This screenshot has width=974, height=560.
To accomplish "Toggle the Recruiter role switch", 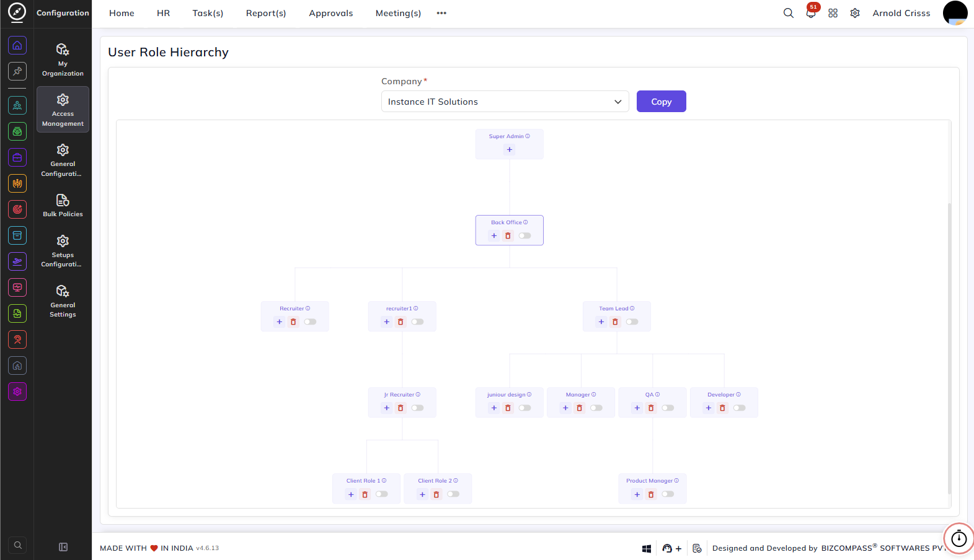I will pyautogui.click(x=311, y=322).
